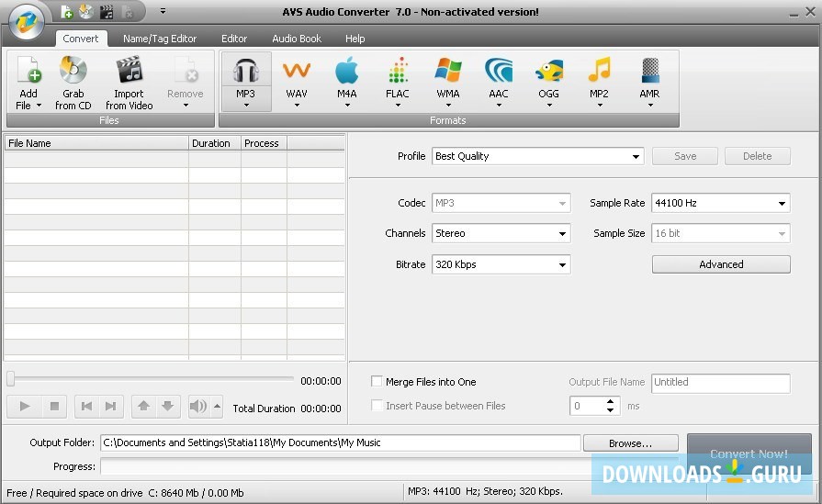Click the Play button
822x504 pixels.
(x=24, y=406)
